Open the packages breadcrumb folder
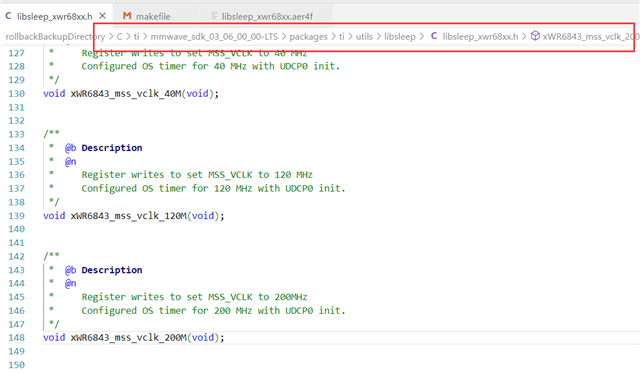This screenshot has height=373, width=640. [x=309, y=37]
